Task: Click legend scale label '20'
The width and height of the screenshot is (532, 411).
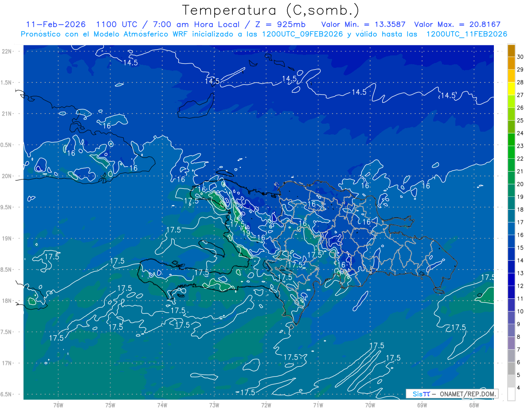Action: [x=520, y=184]
